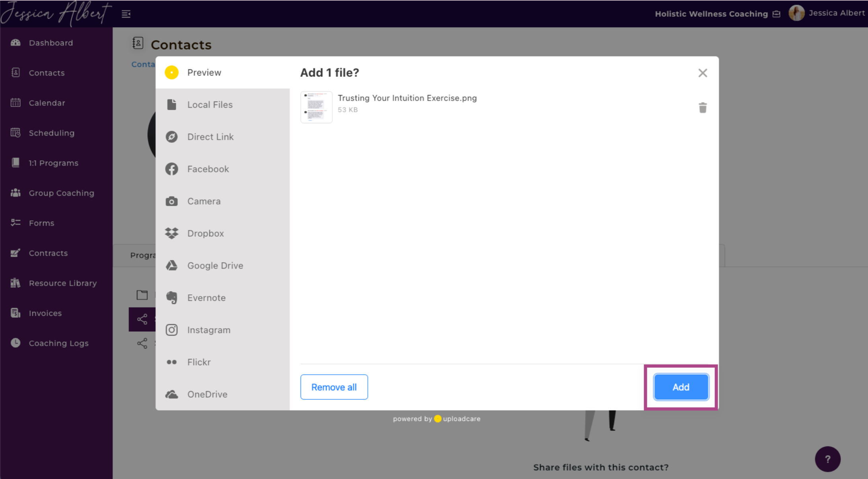Image resolution: width=868 pixels, height=479 pixels.
Task: Switch to the Local Files tab
Action: [210, 105]
